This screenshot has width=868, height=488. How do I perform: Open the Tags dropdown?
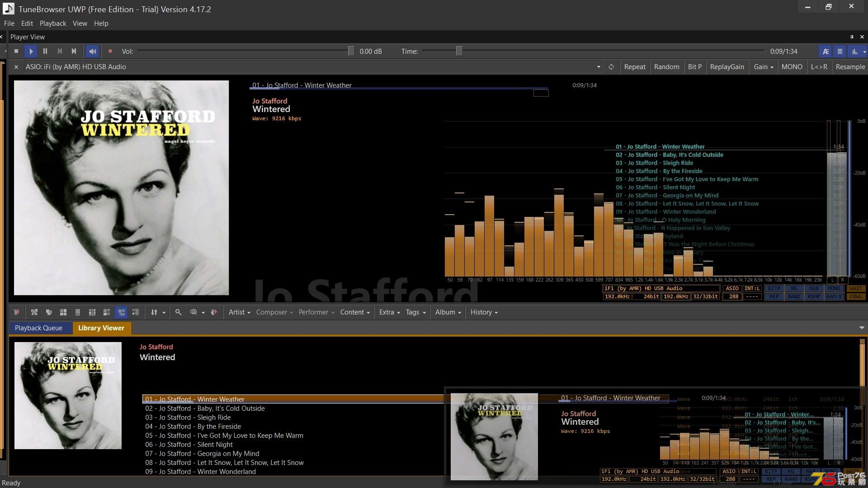coord(415,312)
